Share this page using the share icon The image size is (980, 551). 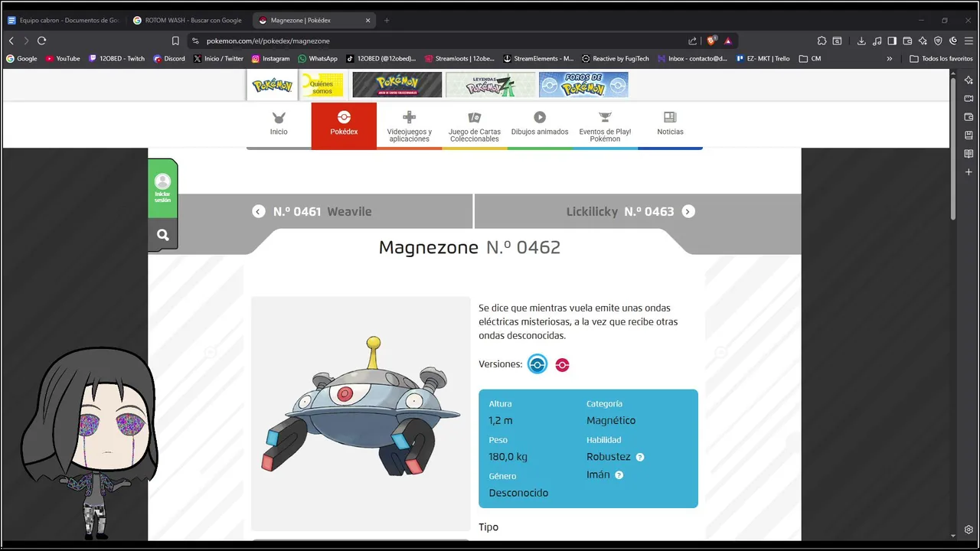[693, 41]
